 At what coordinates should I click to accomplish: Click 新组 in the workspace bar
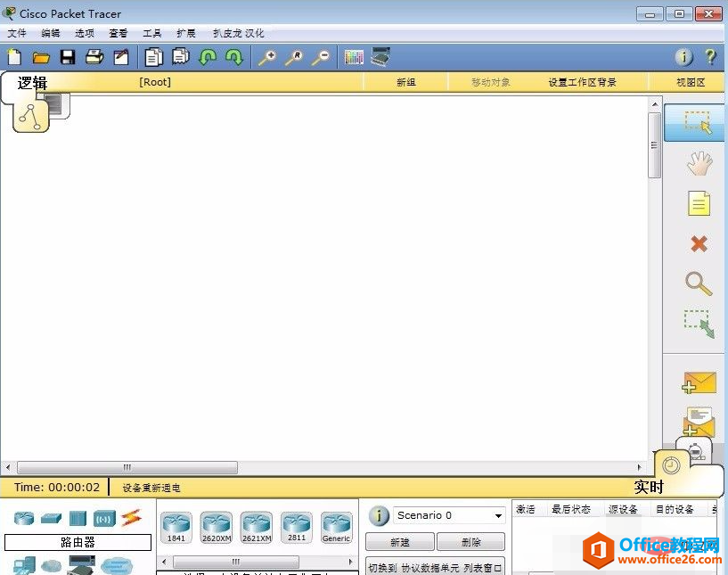point(405,82)
